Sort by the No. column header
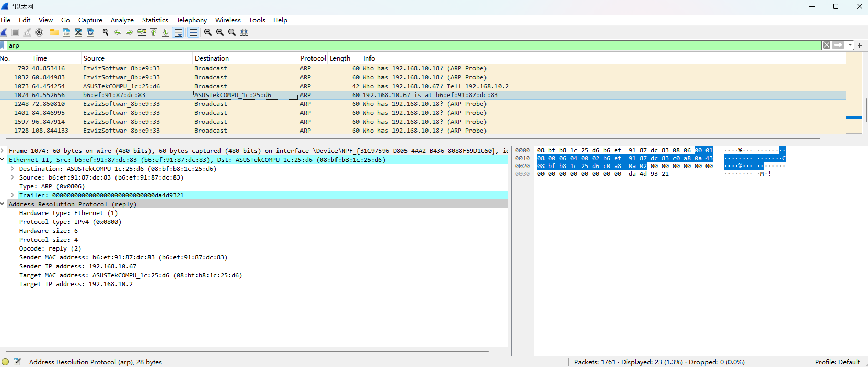Screen dimensions: 868x367 15,58
